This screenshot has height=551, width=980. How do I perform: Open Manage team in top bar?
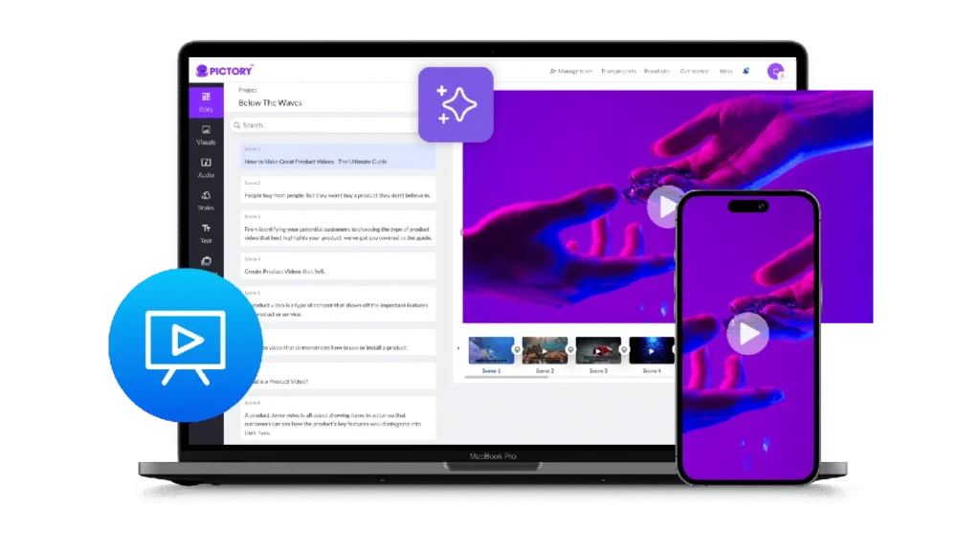(x=571, y=71)
